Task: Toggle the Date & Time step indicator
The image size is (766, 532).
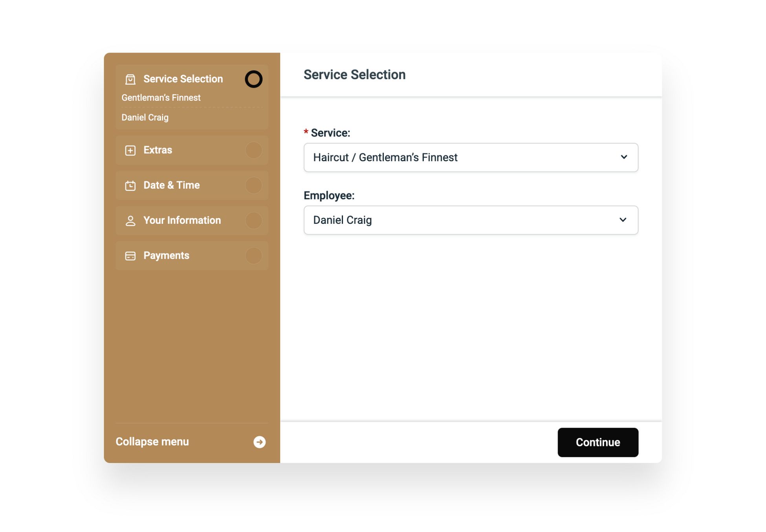Action: [x=255, y=185]
